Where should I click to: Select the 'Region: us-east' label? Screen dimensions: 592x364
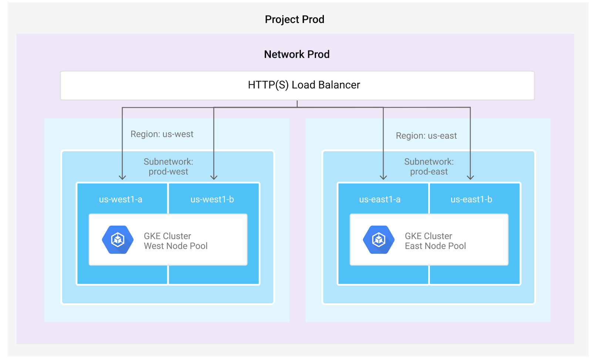(426, 136)
